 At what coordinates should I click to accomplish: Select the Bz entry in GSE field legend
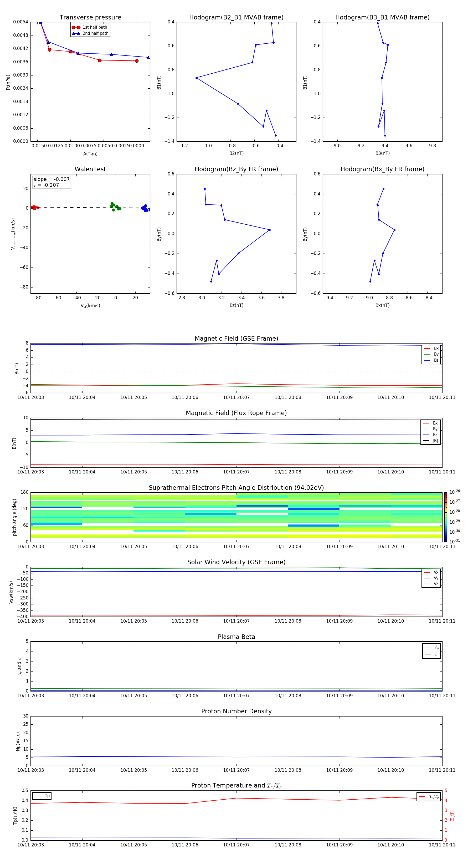(431, 360)
